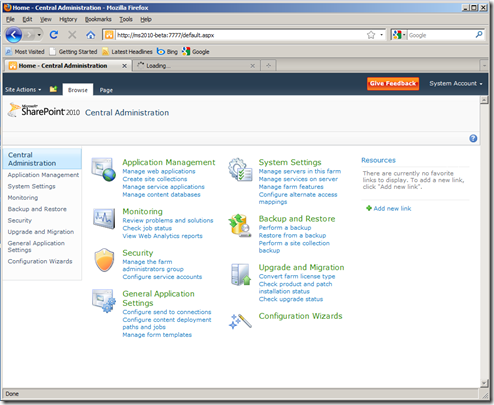Click the SharePoint 2010 logo
494x405 pixels.
point(44,110)
